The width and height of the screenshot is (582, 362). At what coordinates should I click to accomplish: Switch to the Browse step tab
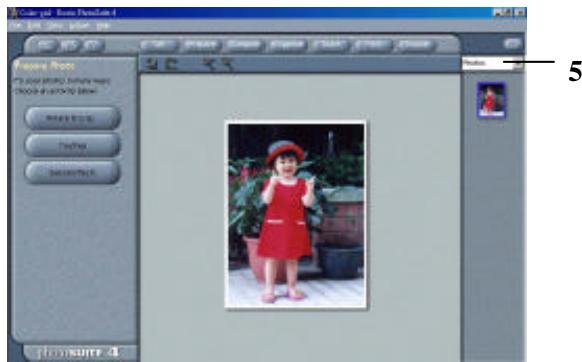[x=415, y=45]
